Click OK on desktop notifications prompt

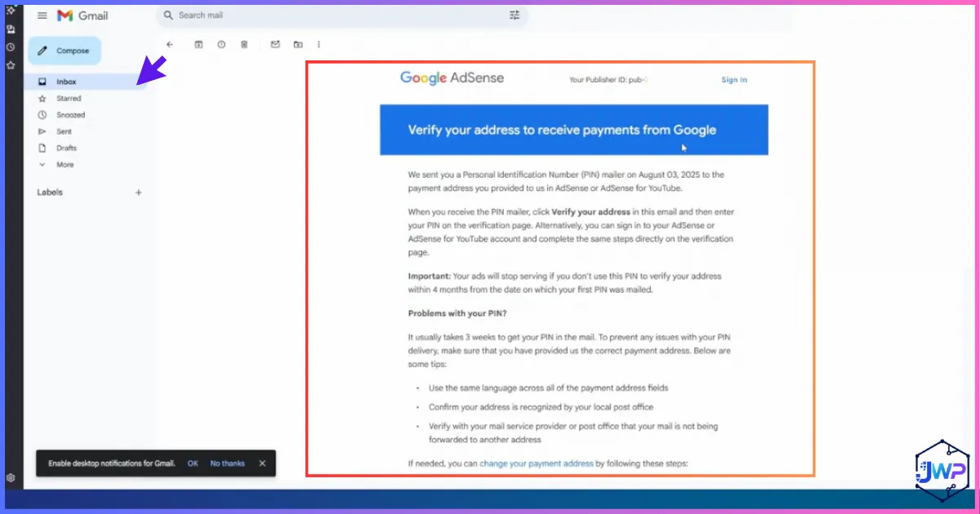point(193,463)
